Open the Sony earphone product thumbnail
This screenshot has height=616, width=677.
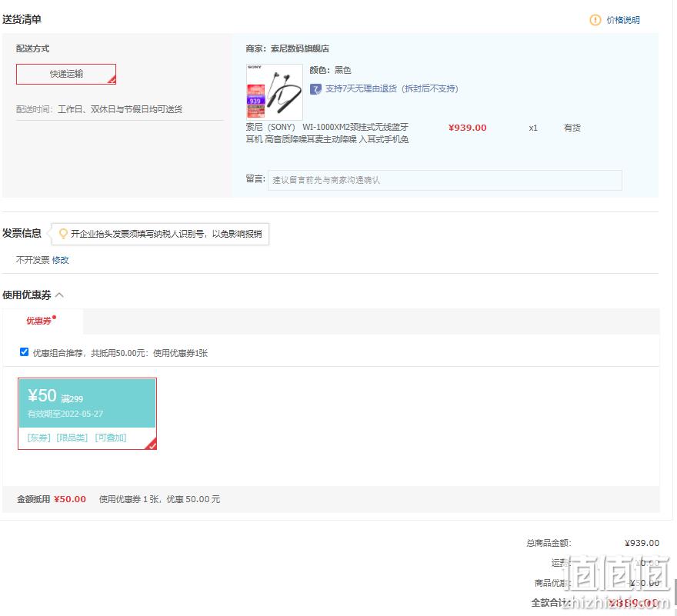tap(274, 92)
